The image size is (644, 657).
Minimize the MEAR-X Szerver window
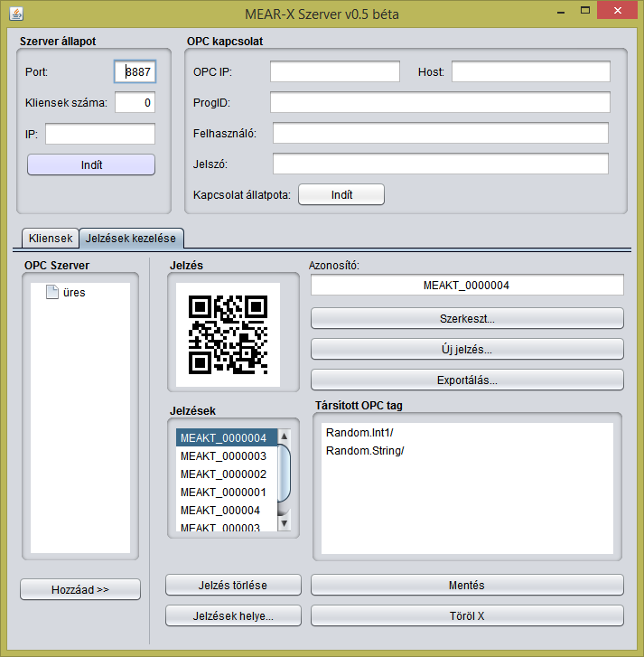pos(561,12)
